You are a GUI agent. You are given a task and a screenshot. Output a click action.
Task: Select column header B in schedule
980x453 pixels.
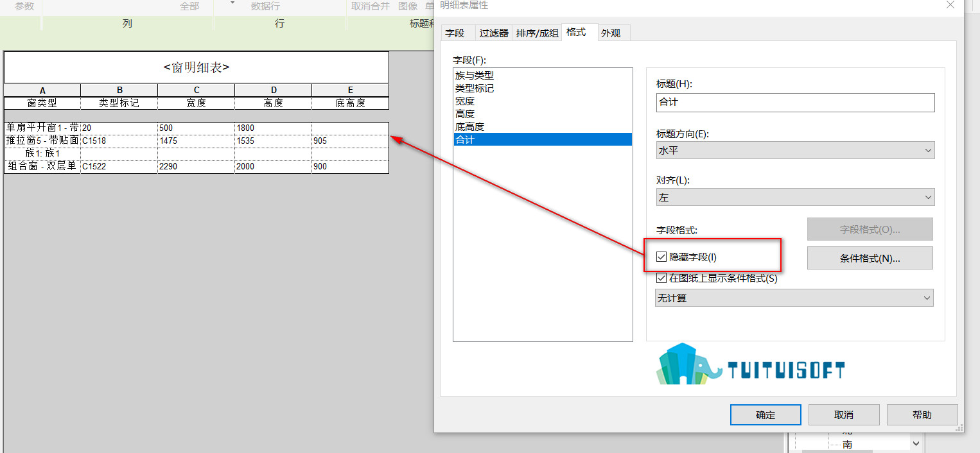click(119, 90)
